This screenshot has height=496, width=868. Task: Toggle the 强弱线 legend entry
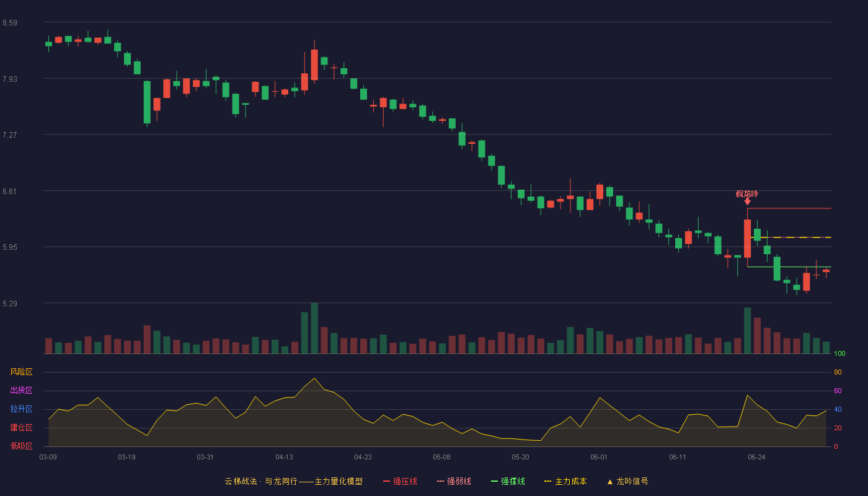coord(454,481)
